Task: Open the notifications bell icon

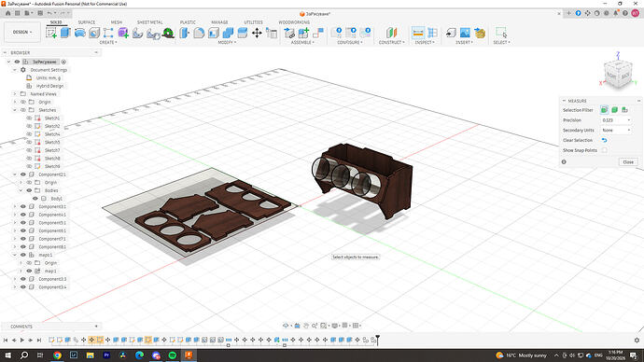Action: click(x=616, y=13)
